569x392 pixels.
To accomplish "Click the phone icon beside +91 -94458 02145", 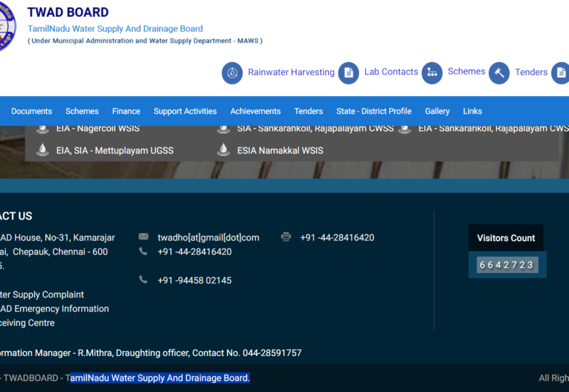I will coord(143,280).
